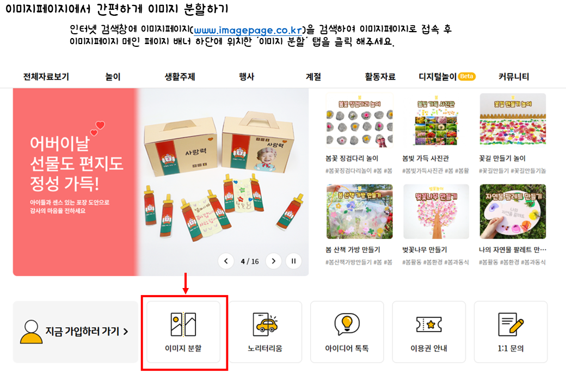Open the 활동자료 menu
566x392 pixels.
380,77
